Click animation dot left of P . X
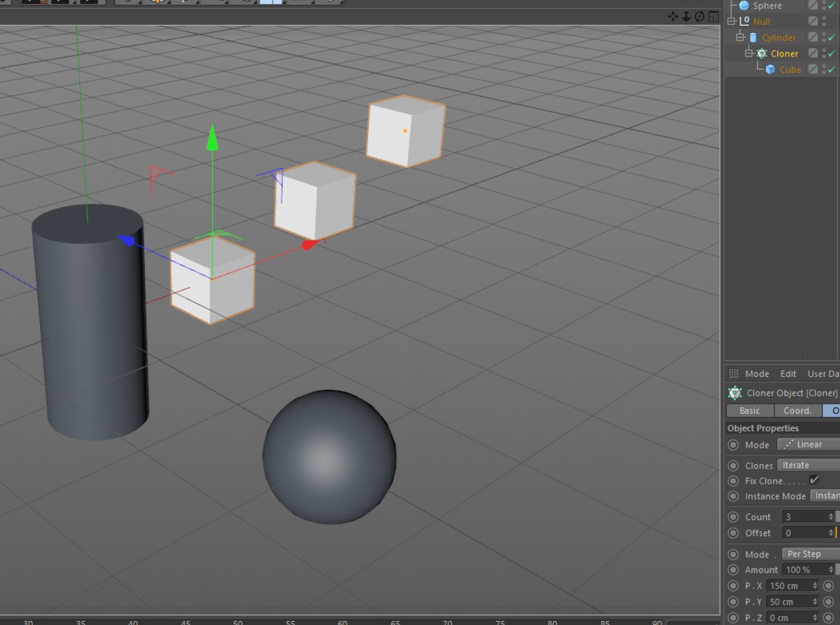 (734, 586)
